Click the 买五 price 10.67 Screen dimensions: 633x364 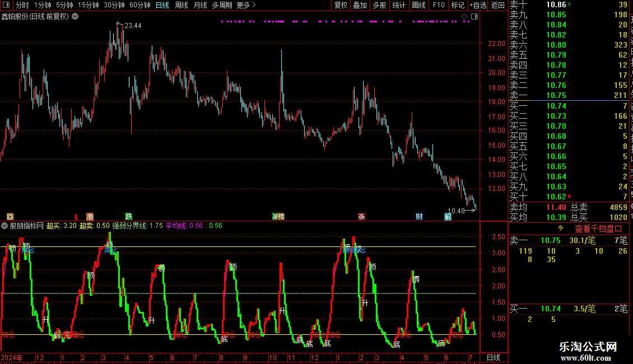[x=556, y=147]
